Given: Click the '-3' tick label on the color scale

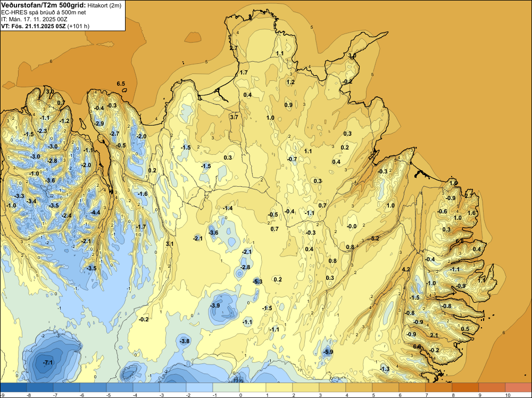Looking at the screenshot, I should [162, 395].
